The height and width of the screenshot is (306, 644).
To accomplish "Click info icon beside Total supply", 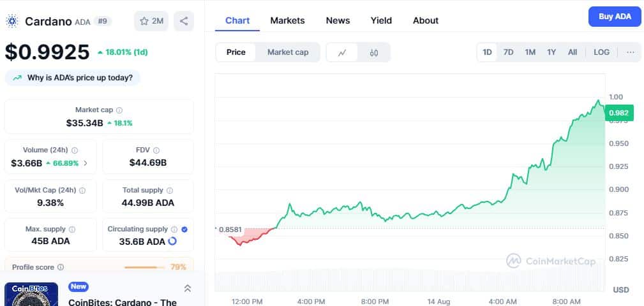I will 170,191.
